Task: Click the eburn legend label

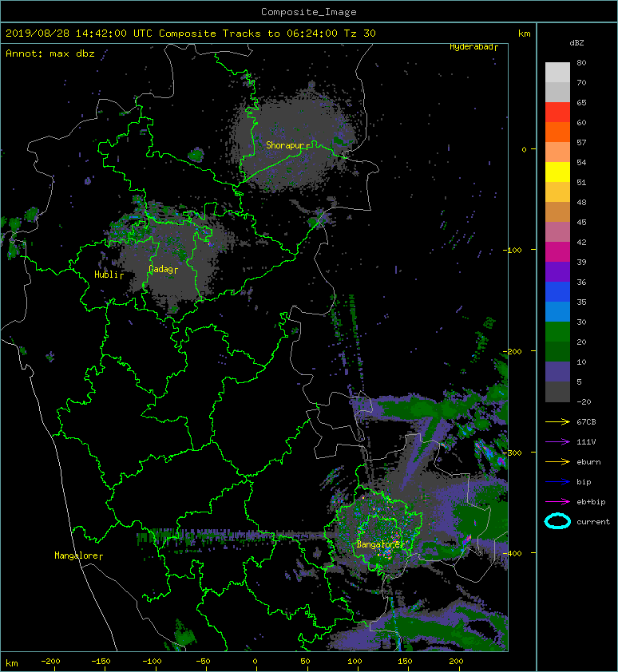Action: coord(588,462)
